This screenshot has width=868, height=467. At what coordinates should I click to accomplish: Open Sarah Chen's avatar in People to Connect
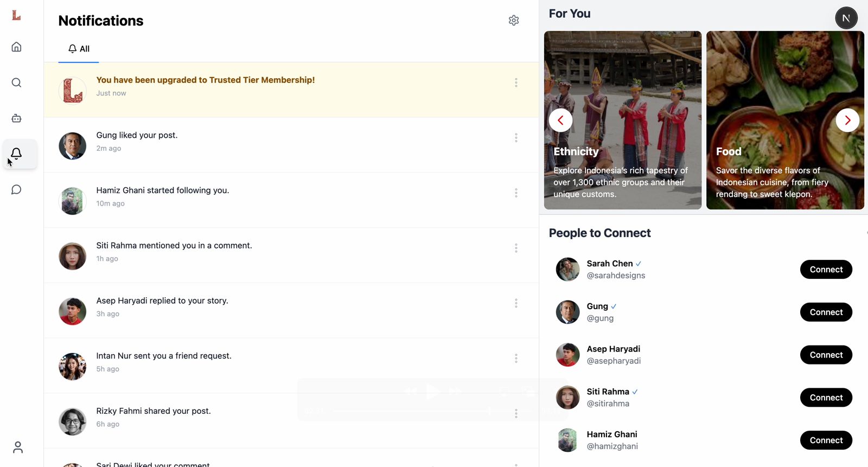[x=567, y=270]
